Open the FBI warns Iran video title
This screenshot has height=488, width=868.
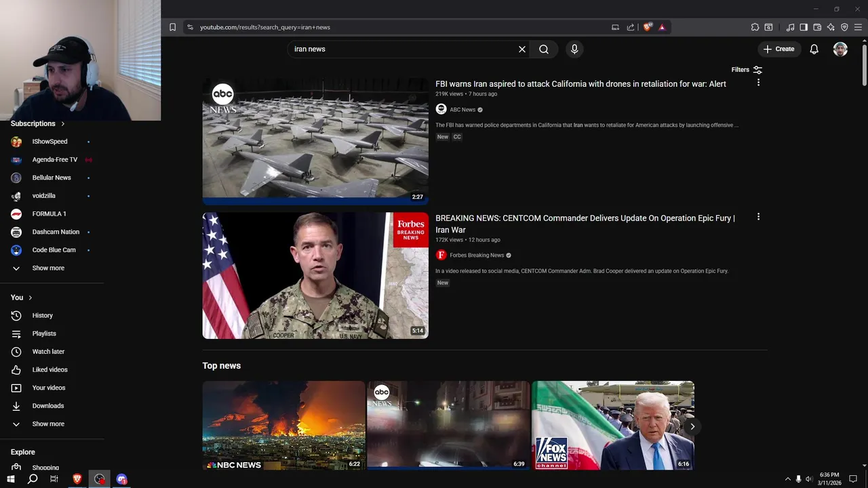(x=580, y=84)
